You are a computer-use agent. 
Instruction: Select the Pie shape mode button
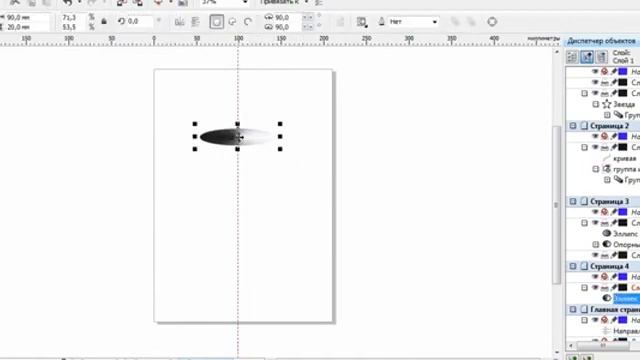[x=232, y=22]
